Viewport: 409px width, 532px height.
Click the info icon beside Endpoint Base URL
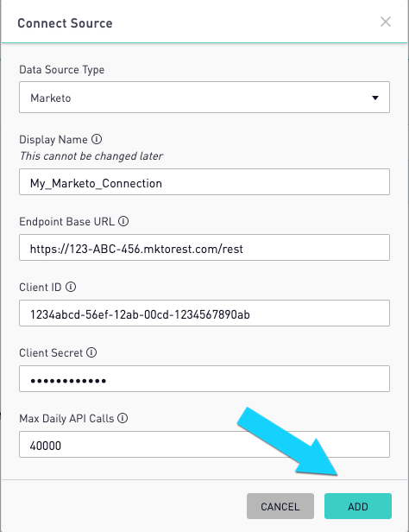point(123,221)
